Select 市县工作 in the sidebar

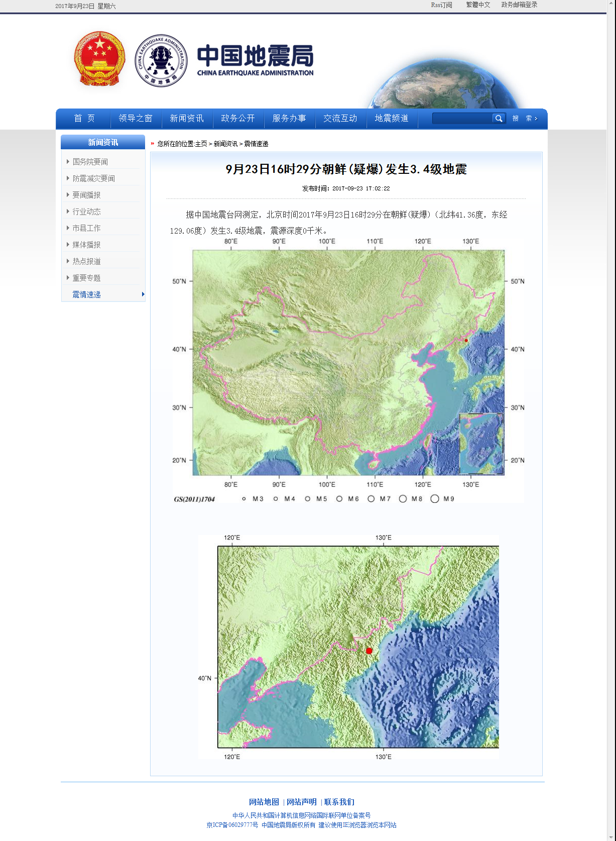[86, 228]
